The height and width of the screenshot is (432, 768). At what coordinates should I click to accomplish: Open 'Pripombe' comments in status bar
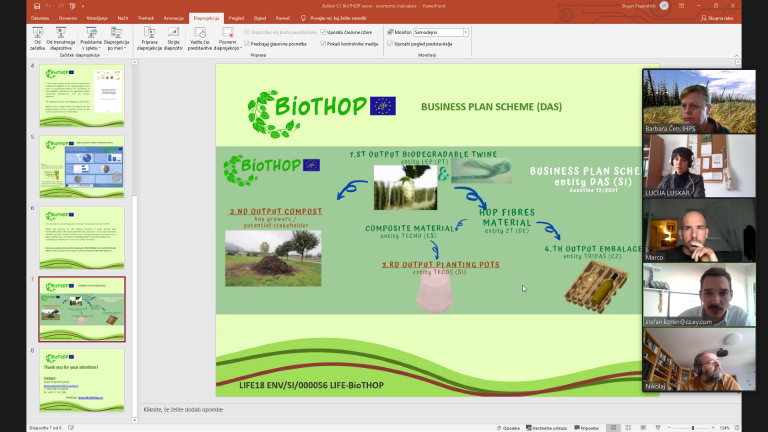[587, 428]
